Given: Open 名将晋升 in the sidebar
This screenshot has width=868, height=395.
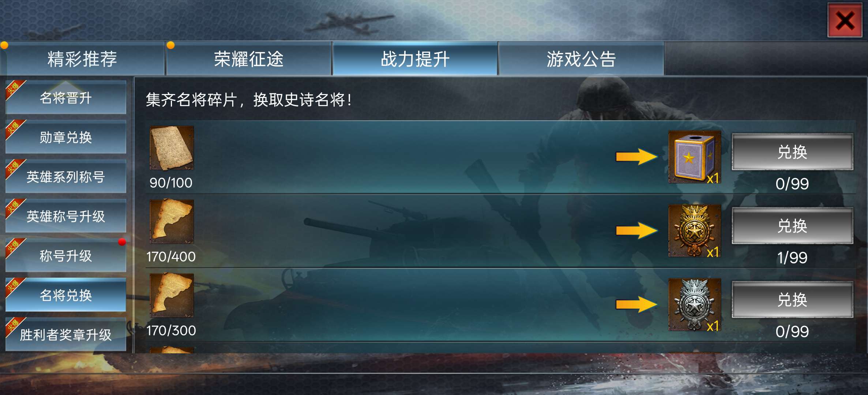Looking at the screenshot, I should 66,98.
